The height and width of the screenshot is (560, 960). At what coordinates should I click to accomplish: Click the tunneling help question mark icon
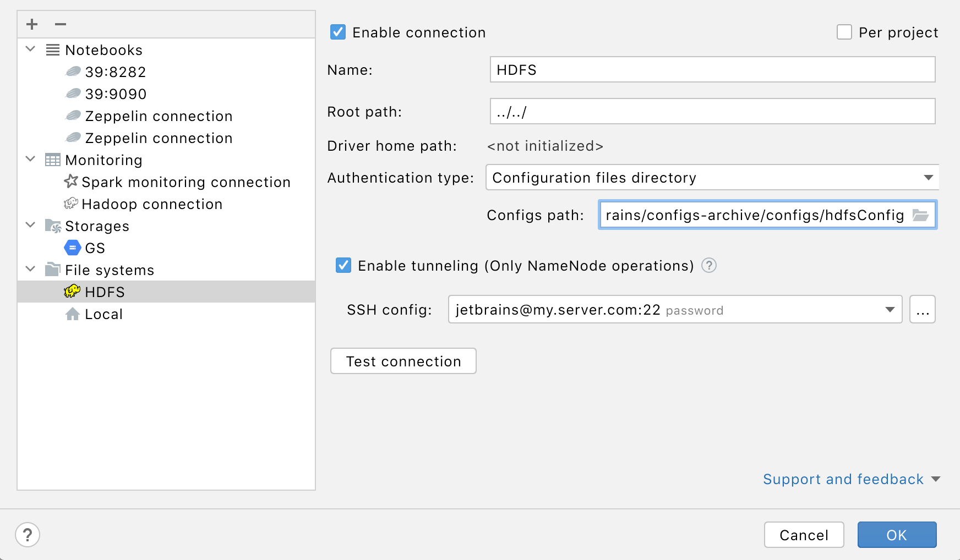[710, 266]
